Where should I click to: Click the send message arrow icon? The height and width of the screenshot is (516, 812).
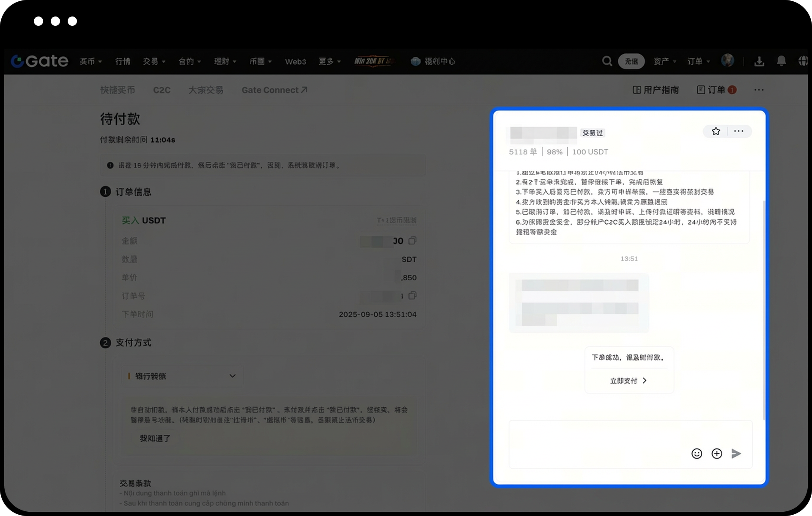tap(736, 453)
